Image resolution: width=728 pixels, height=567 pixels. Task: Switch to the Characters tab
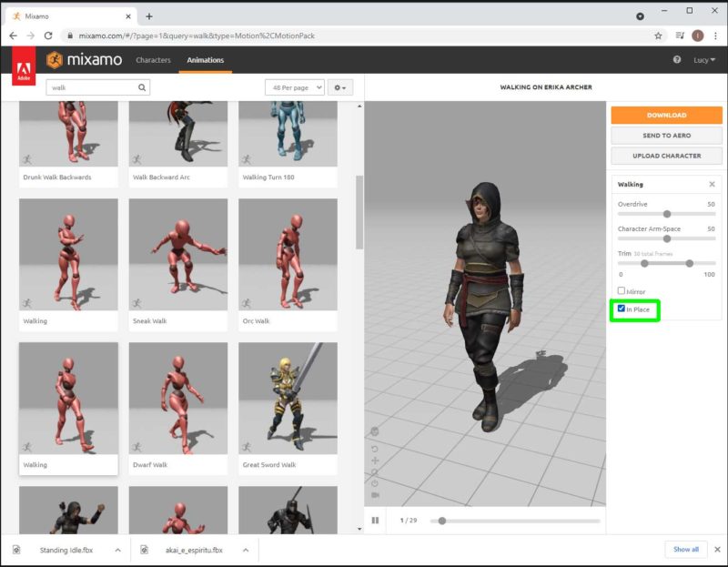pos(153,60)
